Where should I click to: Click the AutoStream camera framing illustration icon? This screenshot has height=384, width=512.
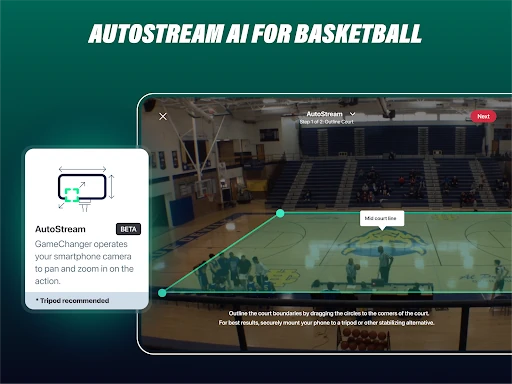pyautogui.click(x=86, y=188)
